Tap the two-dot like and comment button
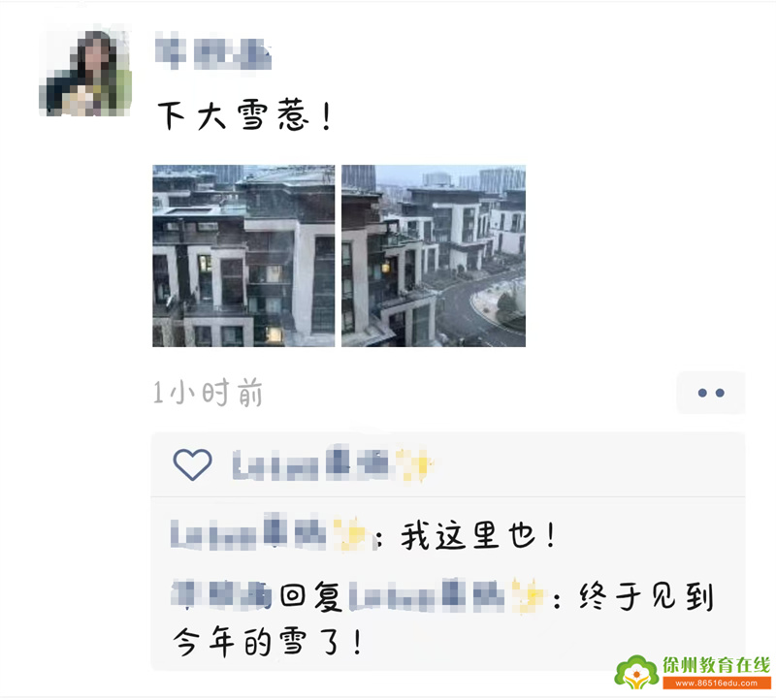 click(711, 393)
